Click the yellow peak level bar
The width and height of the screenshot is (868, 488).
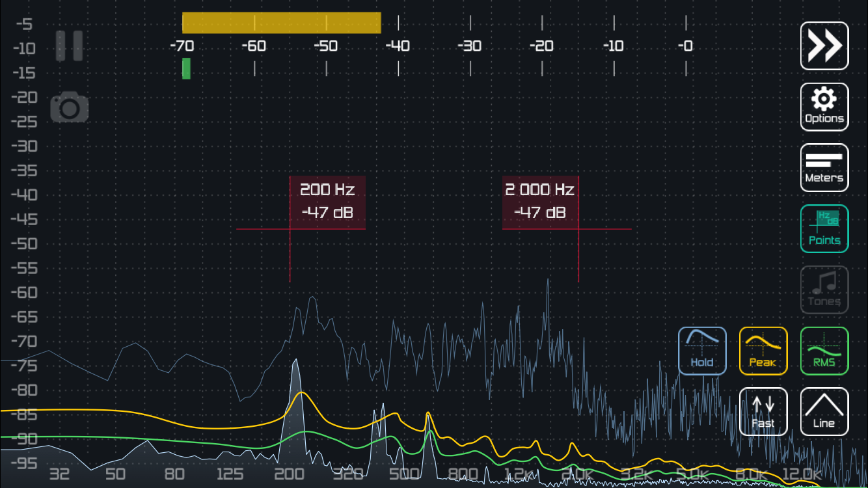281,23
